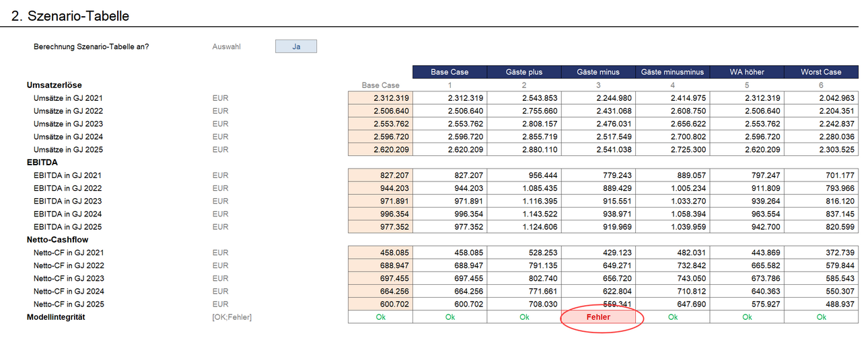Select row label 'EBITDA in GJ 2024'
Viewport: 868px width, 340px height.
[x=67, y=214]
